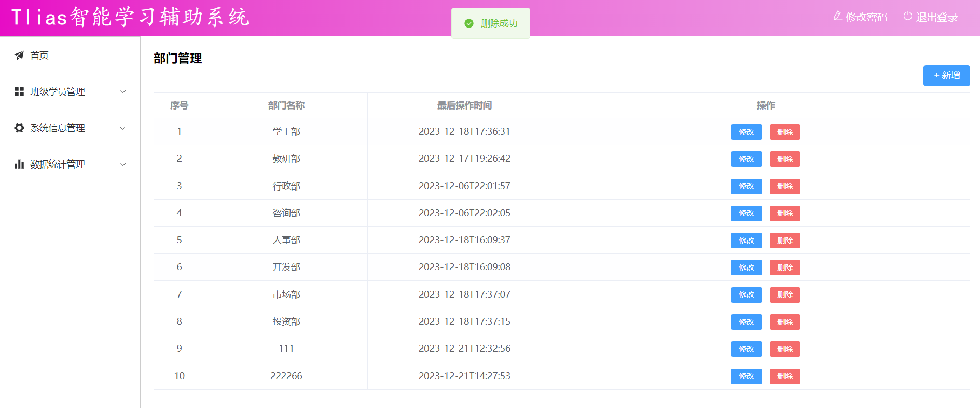Edit the department named 222266
This screenshot has height=408, width=980.
tap(746, 376)
